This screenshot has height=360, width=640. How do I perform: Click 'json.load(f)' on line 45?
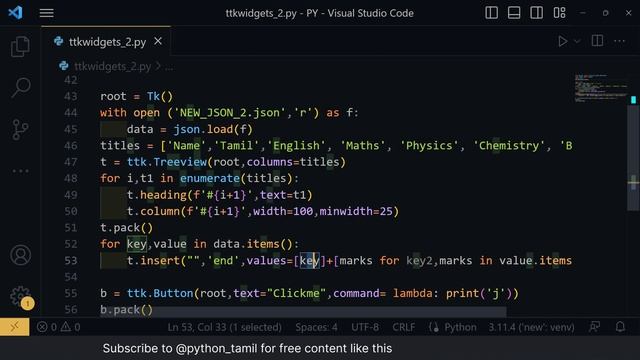tap(213, 129)
